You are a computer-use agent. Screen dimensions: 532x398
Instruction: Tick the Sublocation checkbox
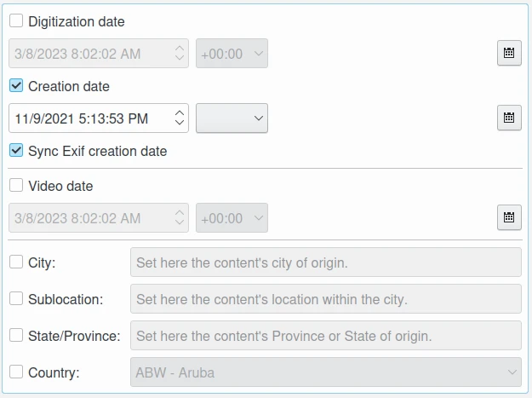click(x=16, y=299)
